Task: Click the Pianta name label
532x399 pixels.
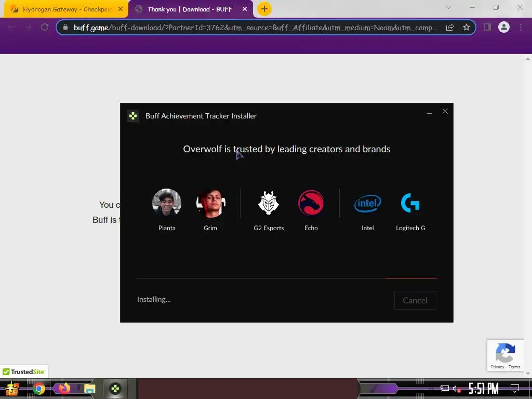Action: 167,228
